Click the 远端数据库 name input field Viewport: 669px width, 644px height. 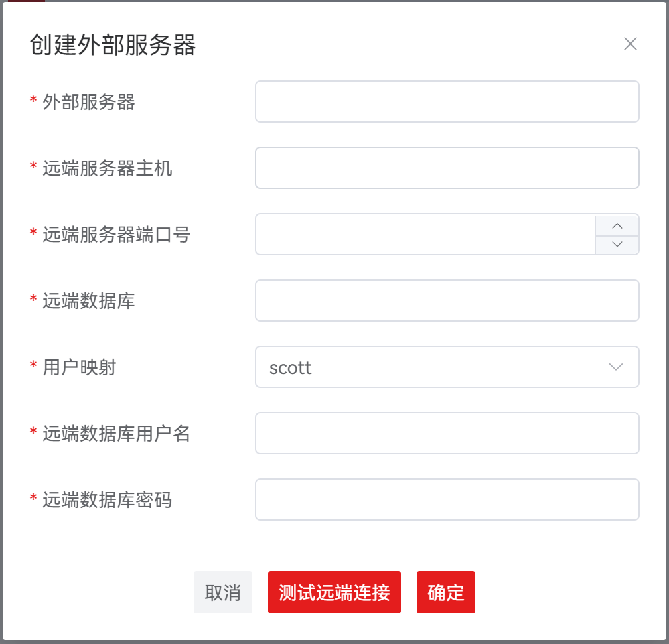coord(447,300)
